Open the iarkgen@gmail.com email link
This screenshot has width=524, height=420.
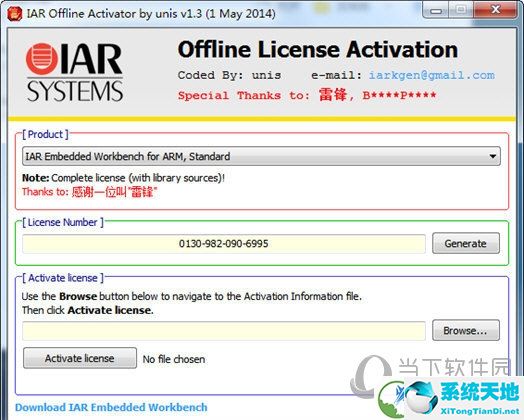pyautogui.click(x=431, y=75)
